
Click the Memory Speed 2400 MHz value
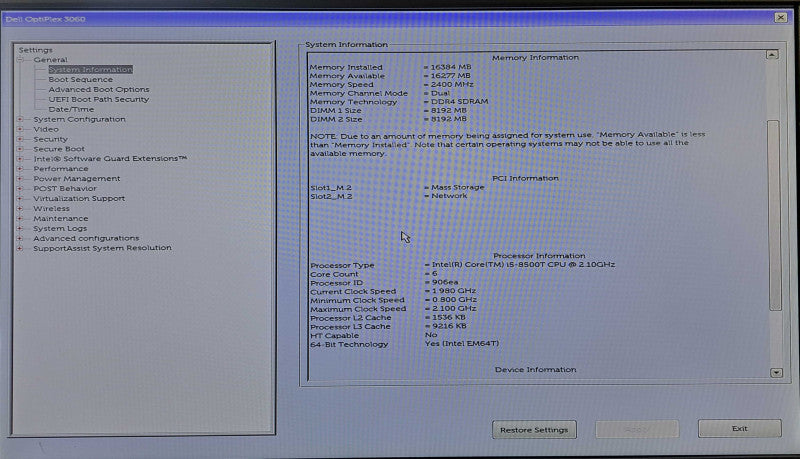pos(448,84)
